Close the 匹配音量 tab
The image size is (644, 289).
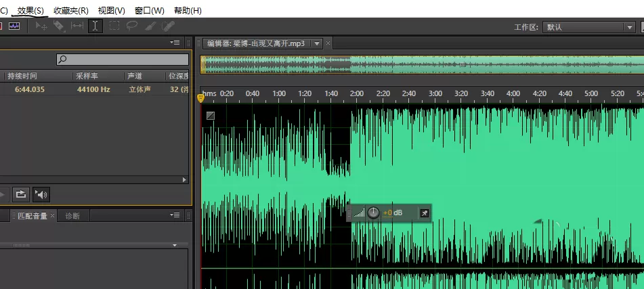point(52,215)
